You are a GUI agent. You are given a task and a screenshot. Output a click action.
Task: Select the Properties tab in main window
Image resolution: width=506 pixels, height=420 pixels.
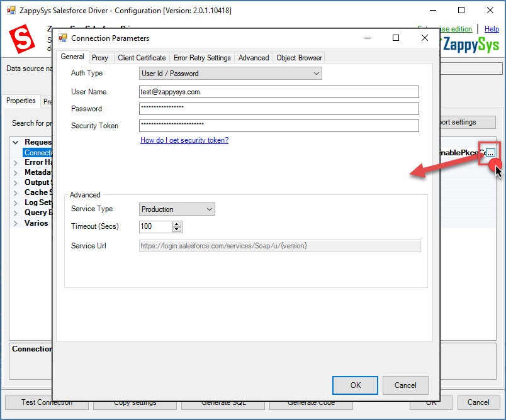pos(21,101)
